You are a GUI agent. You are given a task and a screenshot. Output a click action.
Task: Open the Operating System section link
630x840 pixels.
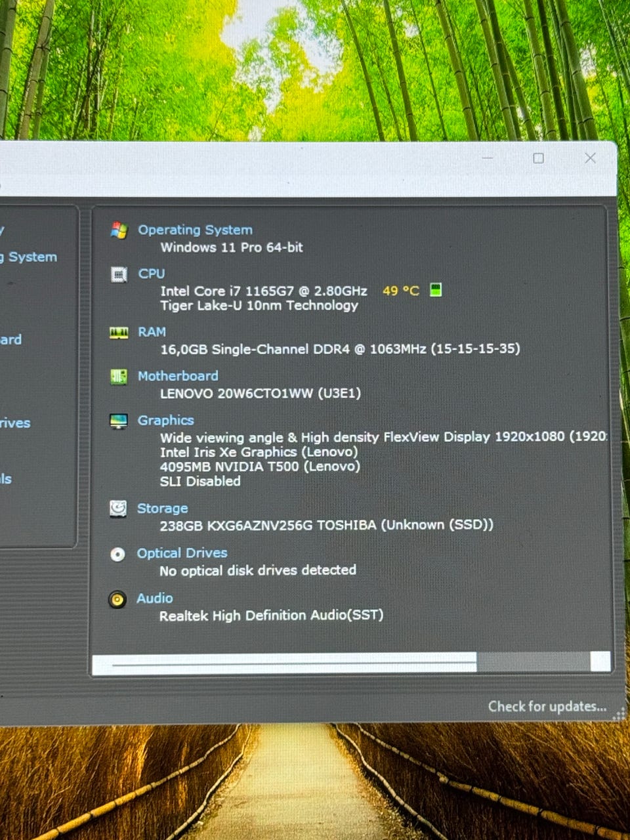(195, 230)
